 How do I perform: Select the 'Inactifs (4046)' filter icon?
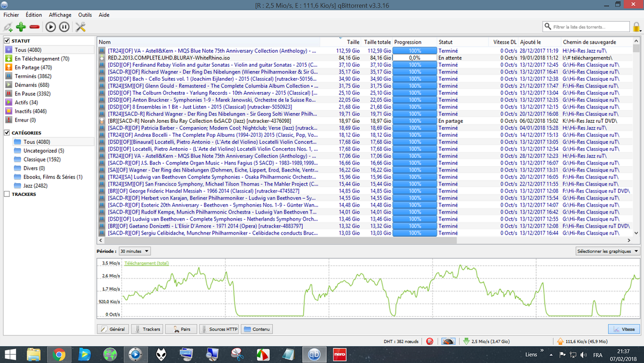pyautogui.click(x=9, y=111)
